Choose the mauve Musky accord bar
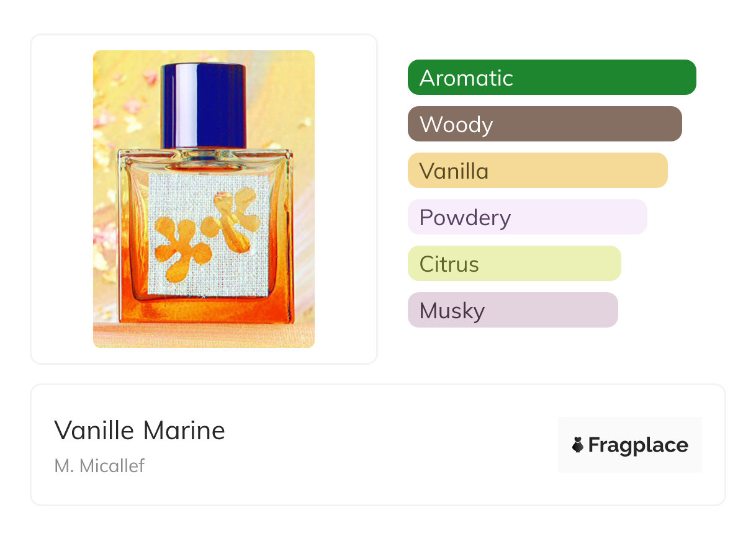The width and height of the screenshot is (756, 536). coord(513,310)
